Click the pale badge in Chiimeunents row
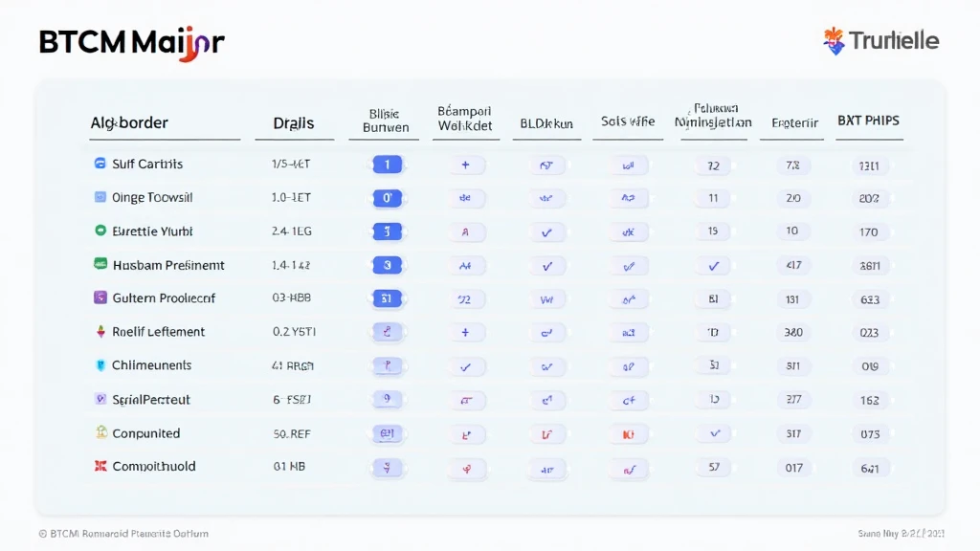 coord(387,365)
